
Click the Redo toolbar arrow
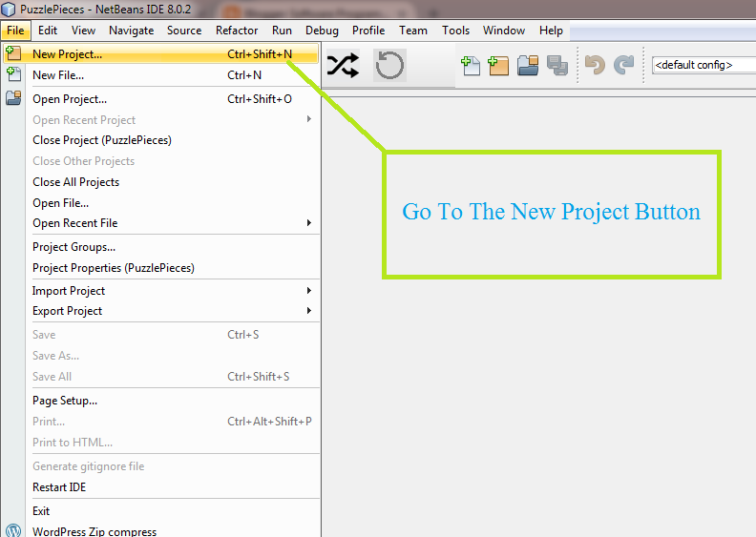point(624,65)
